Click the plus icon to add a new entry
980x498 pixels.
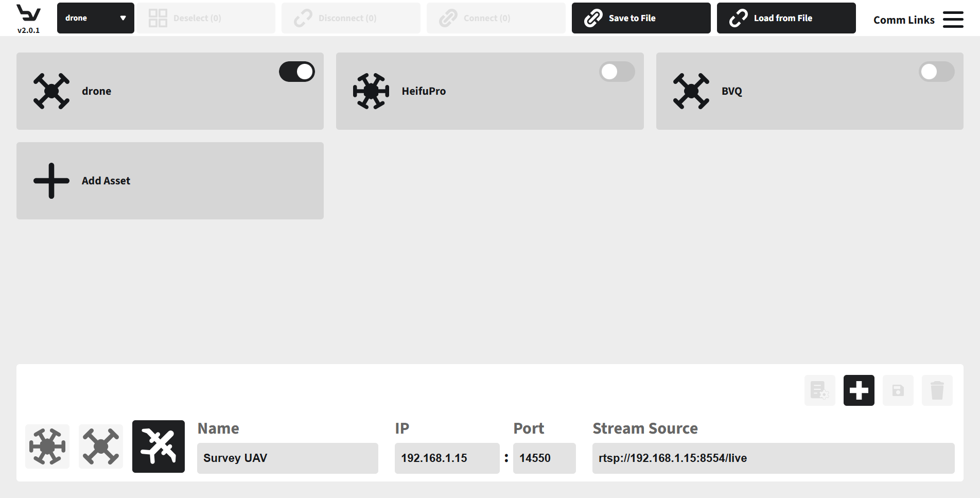tap(859, 390)
